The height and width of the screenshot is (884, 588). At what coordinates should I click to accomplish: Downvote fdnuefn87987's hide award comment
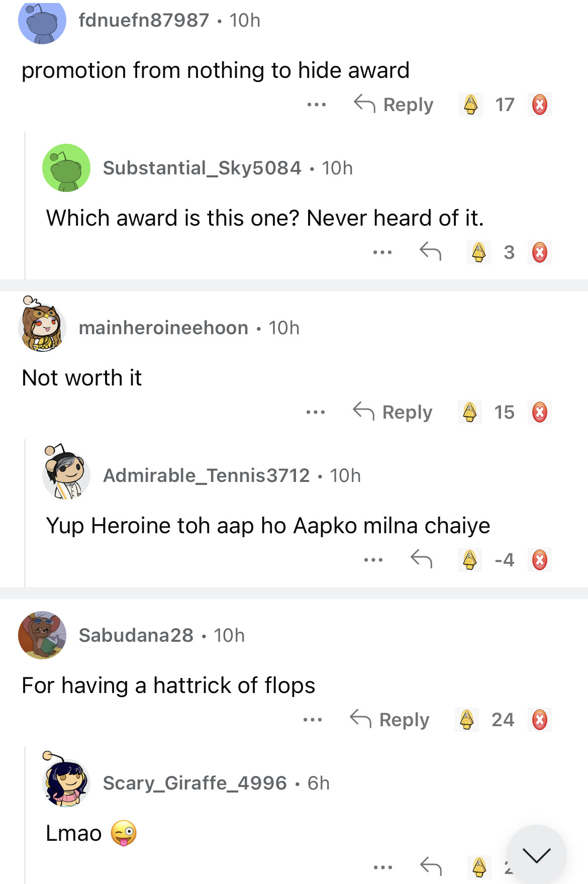pos(540,105)
